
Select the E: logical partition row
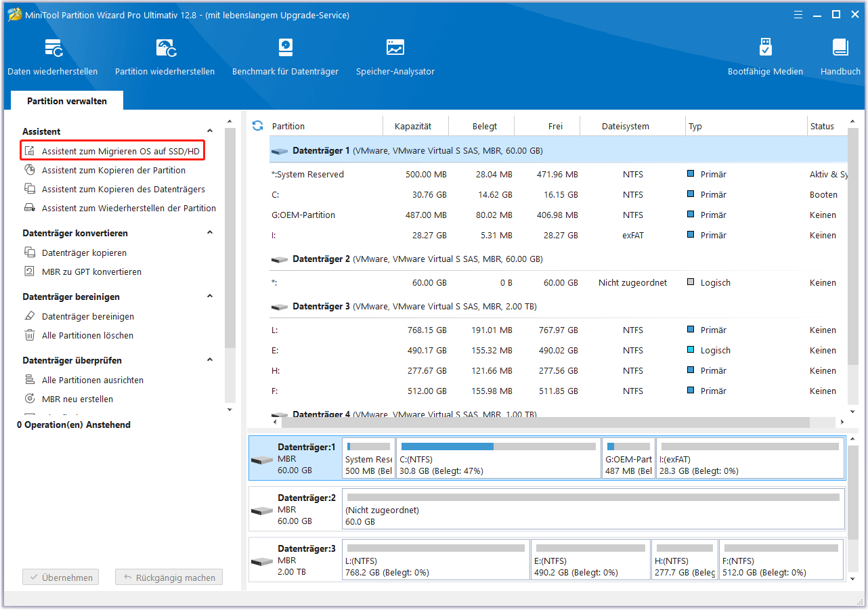(x=558, y=351)
